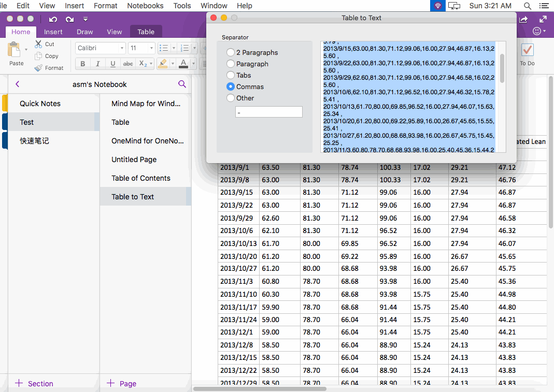Switch to the Draw ribbon tab
This screenshot has width=554, height=392.
(84, 31)
